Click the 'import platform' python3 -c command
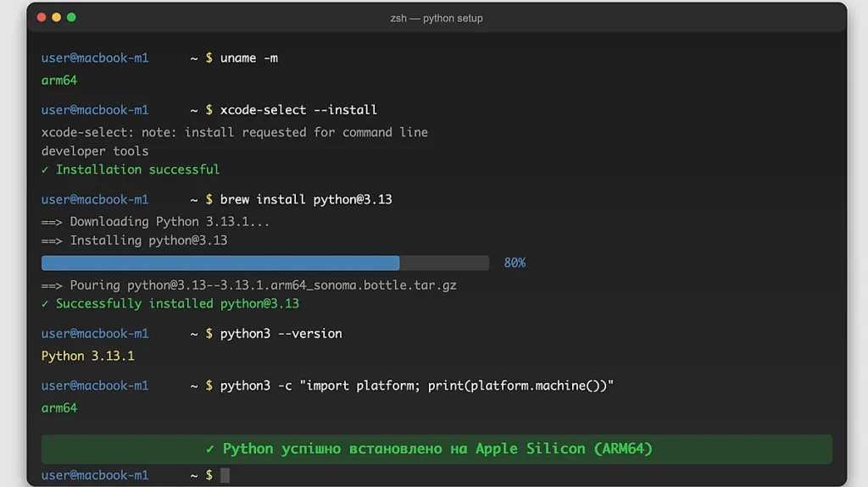This screenshot has width=868, height=487. tap(416, 385)
